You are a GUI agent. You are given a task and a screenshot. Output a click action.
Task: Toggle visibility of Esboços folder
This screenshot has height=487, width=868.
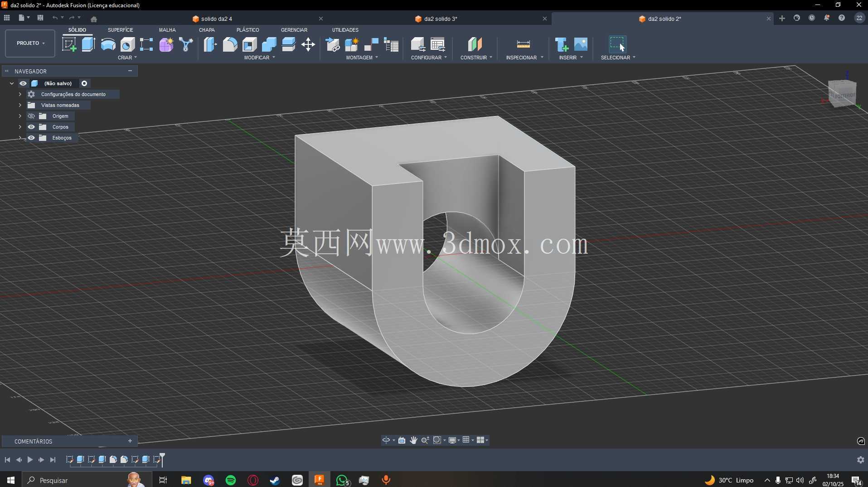[31, 138]
